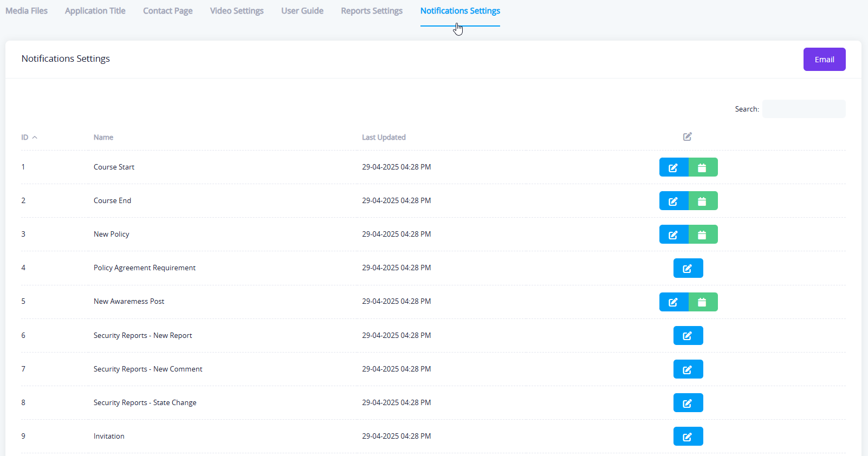This screenshot has width=868, height=456.
Task: Sort table by Name column
Action: (103, 138)
